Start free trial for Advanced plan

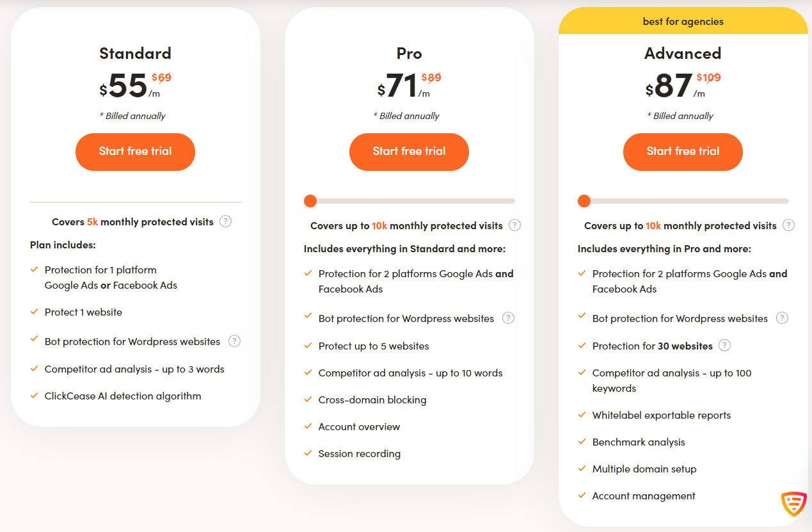point(683,152)
